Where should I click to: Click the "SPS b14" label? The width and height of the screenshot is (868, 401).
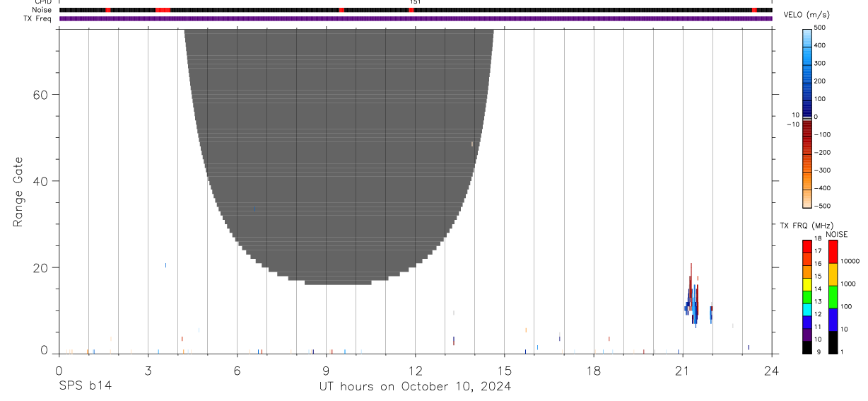point(84,386)
